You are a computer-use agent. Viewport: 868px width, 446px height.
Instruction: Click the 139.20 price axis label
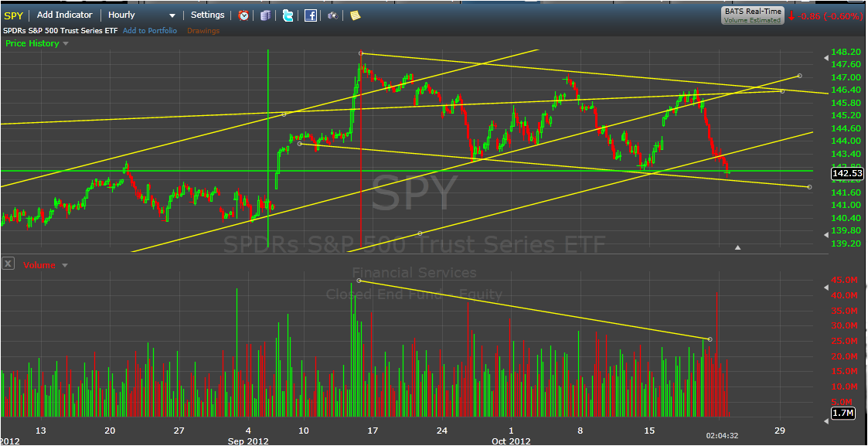click(847, 243)
